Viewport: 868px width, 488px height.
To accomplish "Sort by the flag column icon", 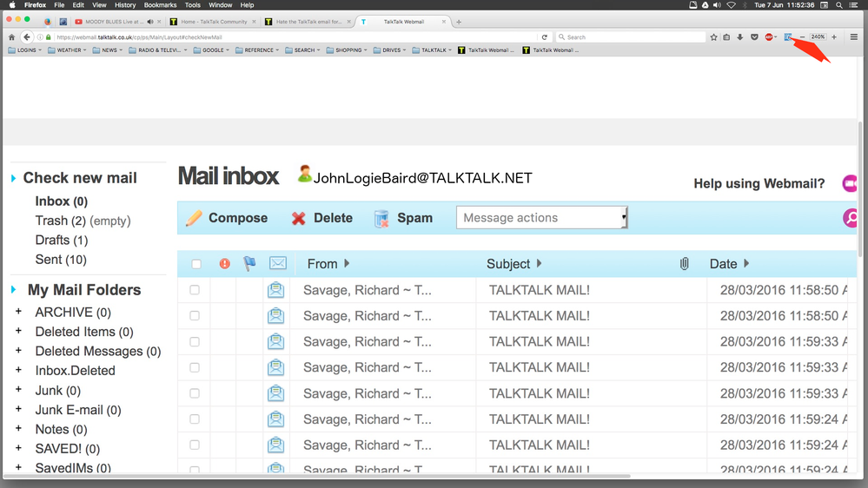I will pyautogui.click(x=249, y=263).
